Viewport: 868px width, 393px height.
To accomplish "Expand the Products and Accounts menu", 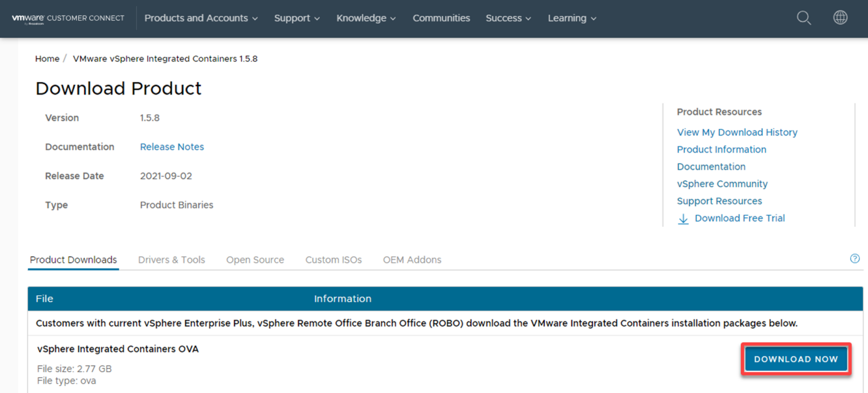I will click(x=201, y=18).
